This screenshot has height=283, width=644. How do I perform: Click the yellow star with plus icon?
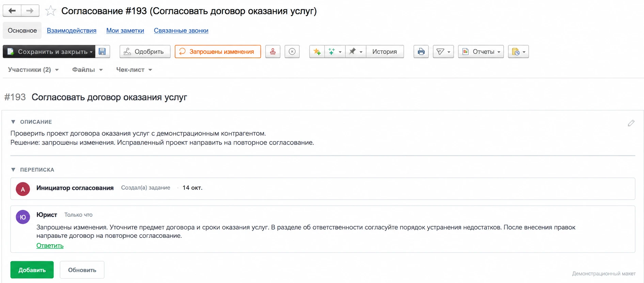317,52
